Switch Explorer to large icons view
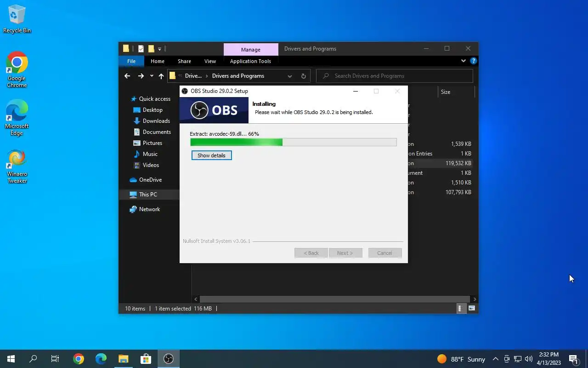 471,309
